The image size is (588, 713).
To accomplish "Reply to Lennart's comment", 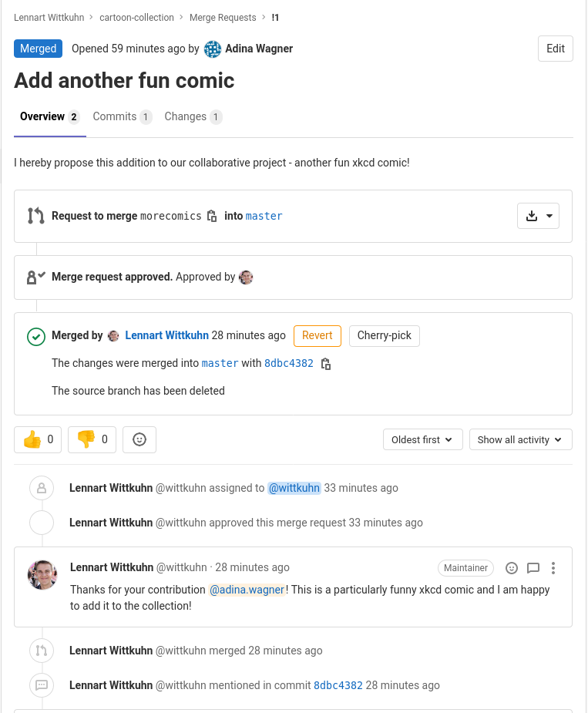I will tap(533, 568).
